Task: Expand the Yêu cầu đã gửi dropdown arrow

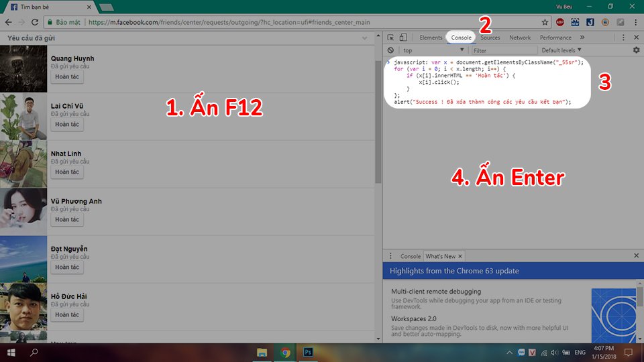Action: (x=365, y=38)
